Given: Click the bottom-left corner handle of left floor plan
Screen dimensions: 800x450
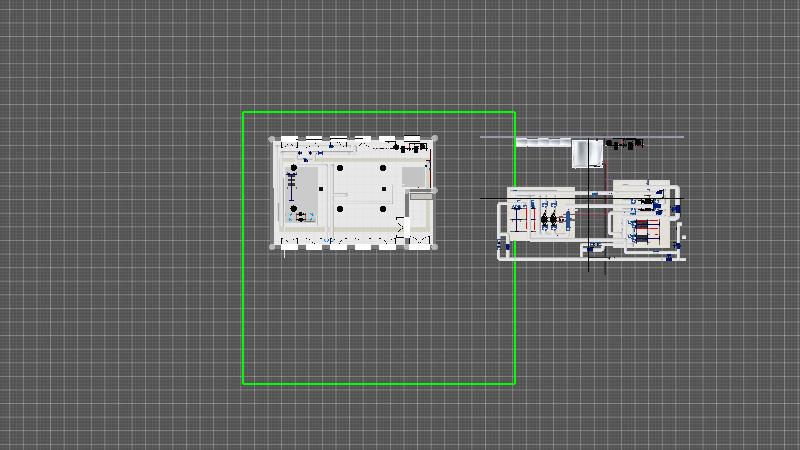Looking at the screenshot, I should 273,246.
